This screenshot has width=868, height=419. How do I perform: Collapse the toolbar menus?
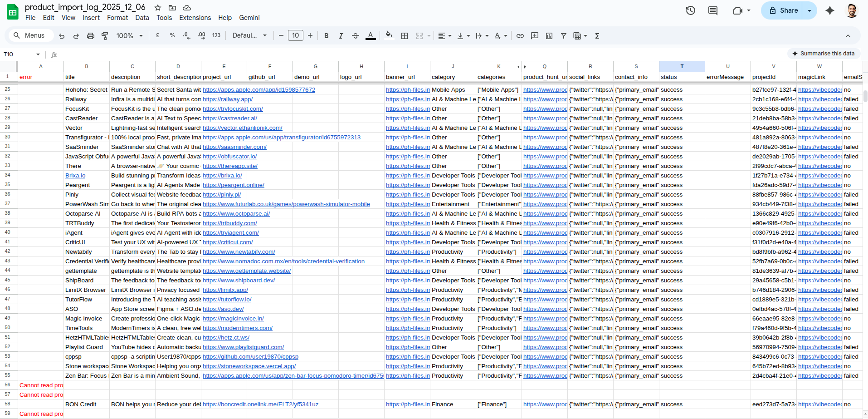848,36
